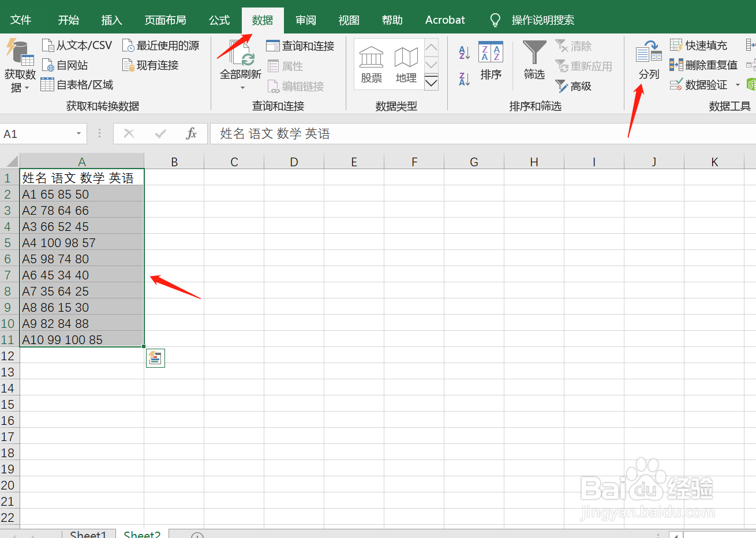Open 查询和连接 pane
The height and width of the screenshot is (538, 756).
click(x=300, y=46)
